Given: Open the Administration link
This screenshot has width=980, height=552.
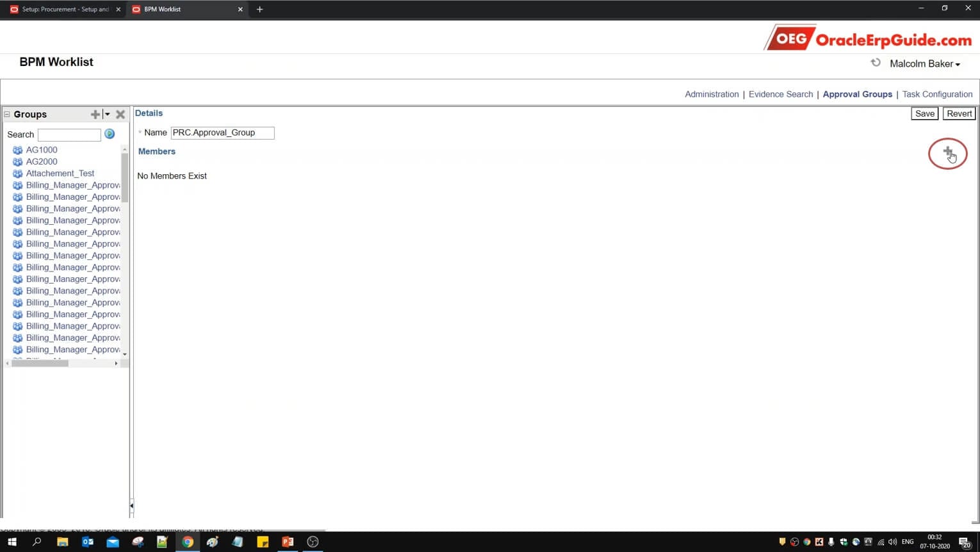Looking at the screenshot, I should coord(712,94).
